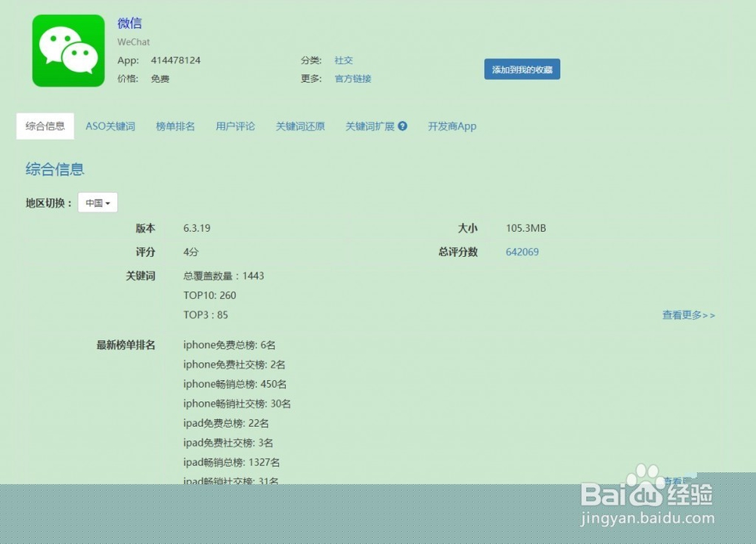Open the 用户评论 tab

tap(235, 126)
